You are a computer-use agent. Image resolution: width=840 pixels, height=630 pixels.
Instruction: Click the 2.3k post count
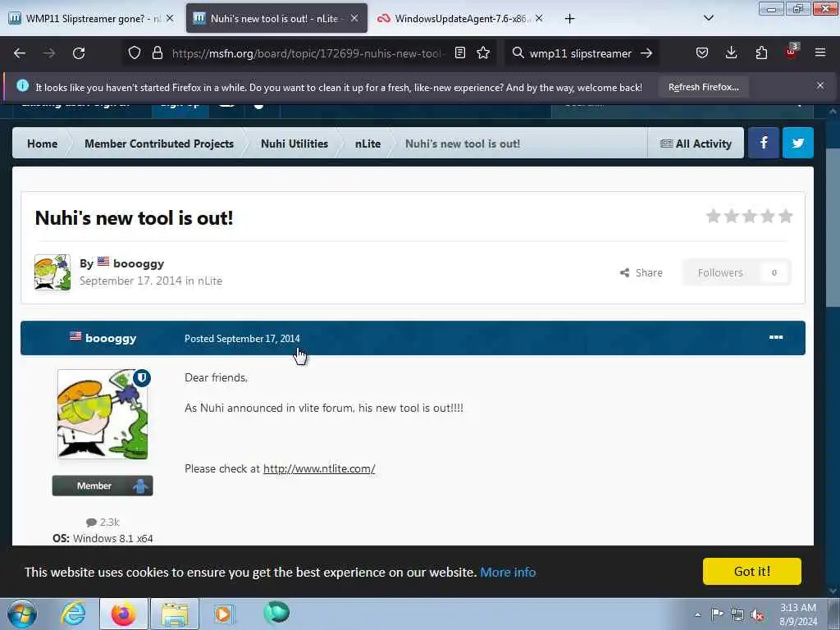(103, 522)
